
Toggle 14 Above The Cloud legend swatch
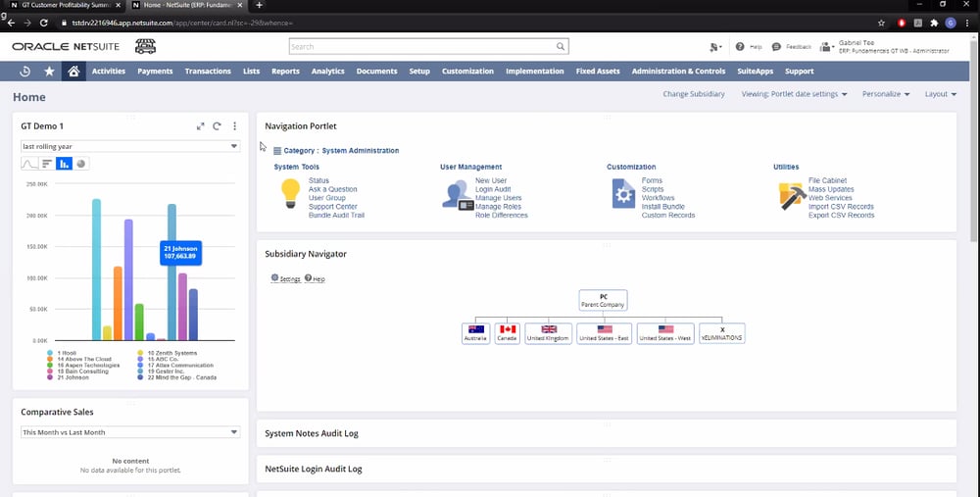click(50, 360)
